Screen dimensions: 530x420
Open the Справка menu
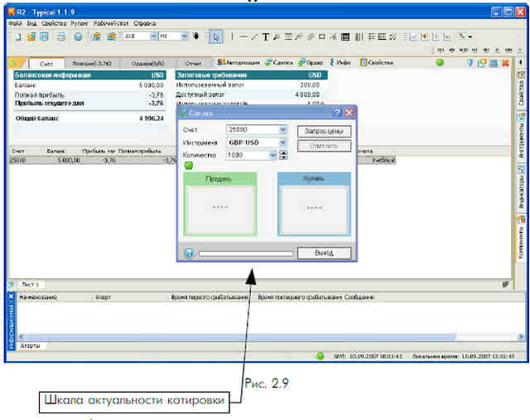click(x=145, y=23)
